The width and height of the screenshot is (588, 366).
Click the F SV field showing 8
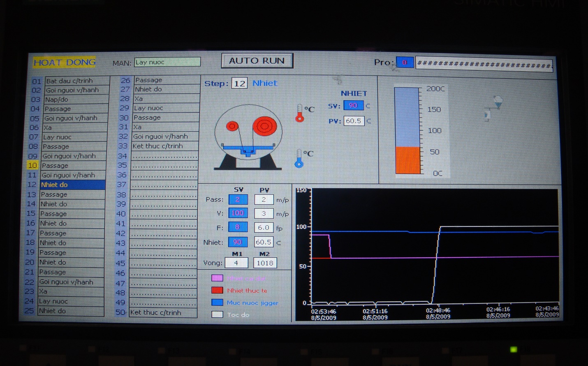point(238,227)
